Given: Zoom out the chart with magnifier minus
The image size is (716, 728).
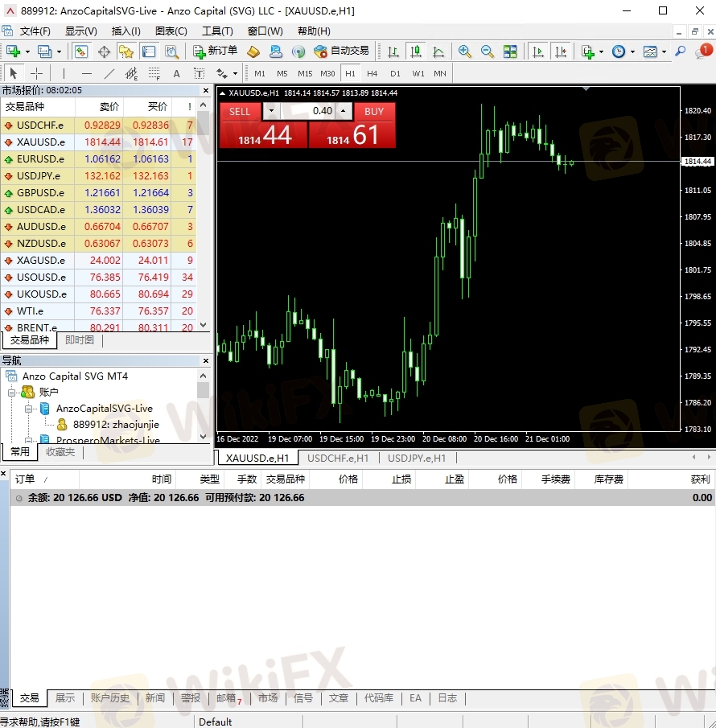Looking at the screenshot, I should click(487, 51).
